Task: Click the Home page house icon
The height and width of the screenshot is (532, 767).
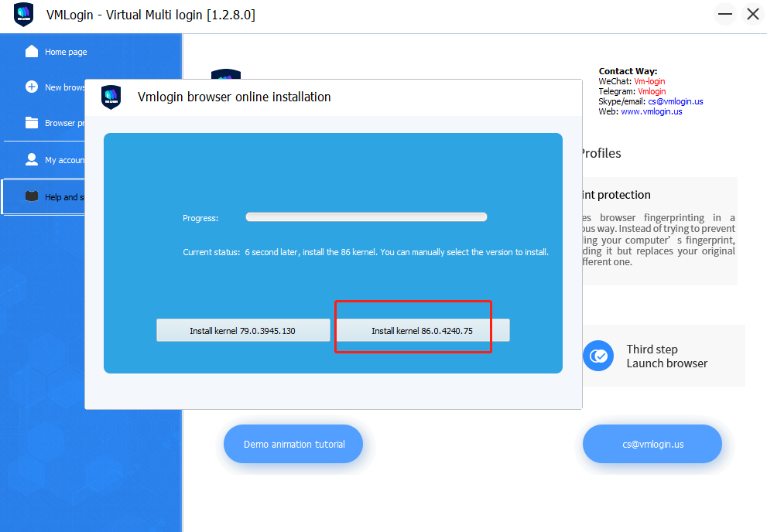Action: point(31,51)
